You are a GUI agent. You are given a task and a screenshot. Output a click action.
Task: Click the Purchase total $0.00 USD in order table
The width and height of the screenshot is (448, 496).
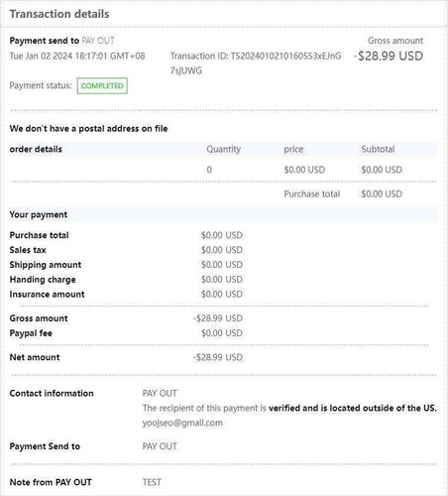point(382,194)
